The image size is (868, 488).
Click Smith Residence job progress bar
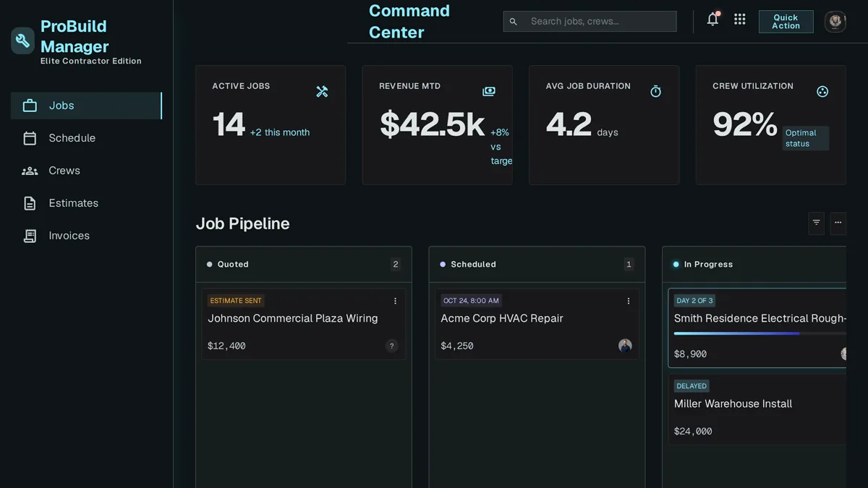point(759,333)
